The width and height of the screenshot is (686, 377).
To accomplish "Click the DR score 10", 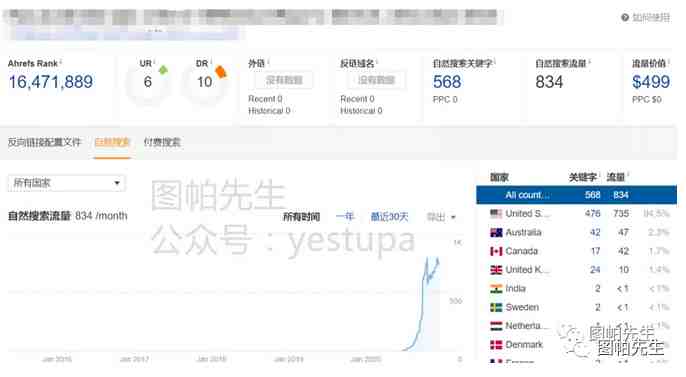I will (x=204, y=82).
